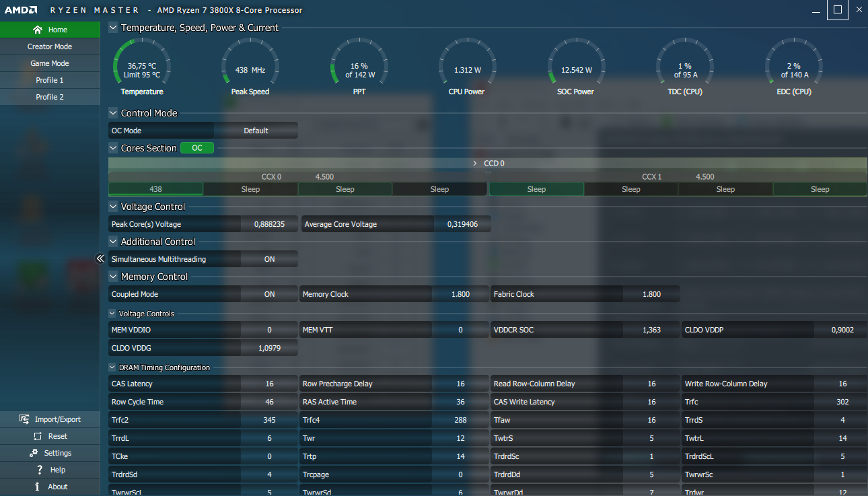Click the Import/Export icon
The height and width of the screenshot is (496, 868).
[24, 419]
